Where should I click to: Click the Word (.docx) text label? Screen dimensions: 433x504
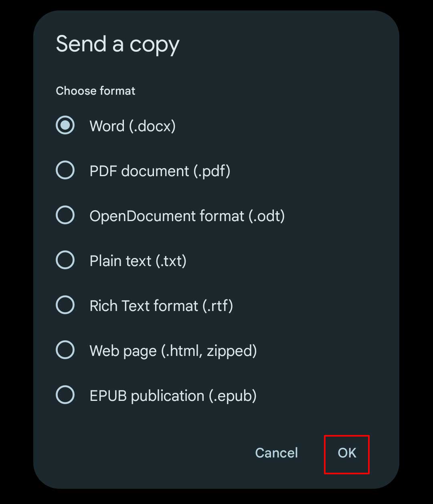click(132, 125)
